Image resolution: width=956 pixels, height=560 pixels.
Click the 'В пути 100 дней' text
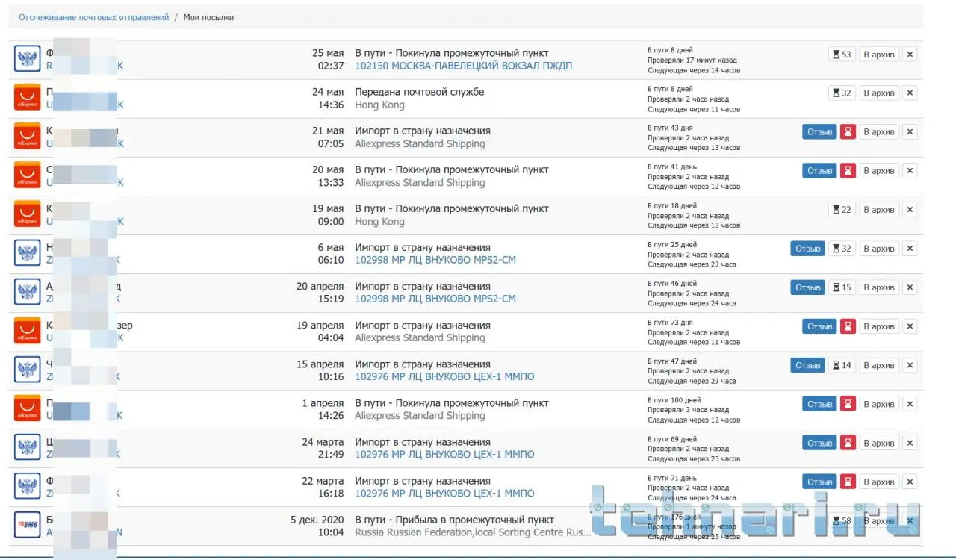pos(674,400)
